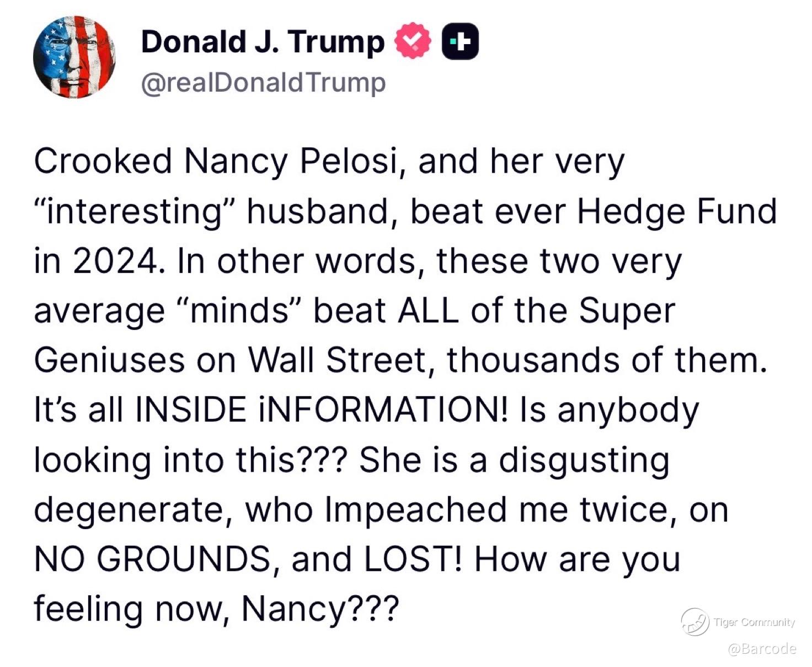
Task: Click "feeling now, Nancy???" closing line
Action: 216,610
